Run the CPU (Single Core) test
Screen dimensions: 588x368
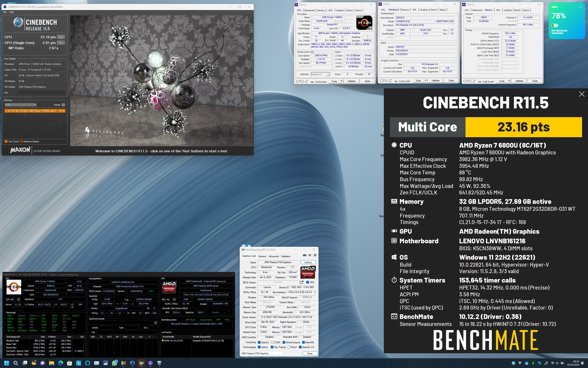coord(61,43)
